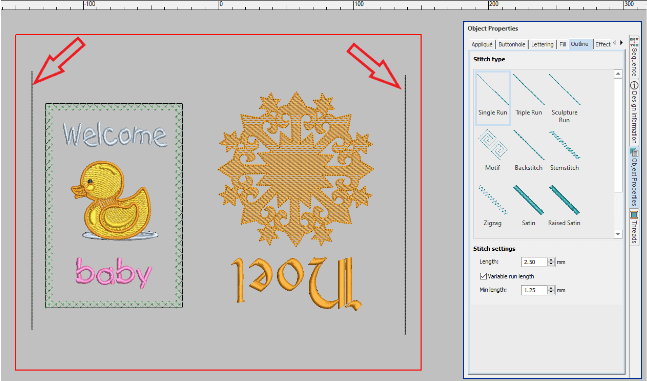
Task: Open the Fill tab
Action: pyautogui.click(x=562, y=44)
